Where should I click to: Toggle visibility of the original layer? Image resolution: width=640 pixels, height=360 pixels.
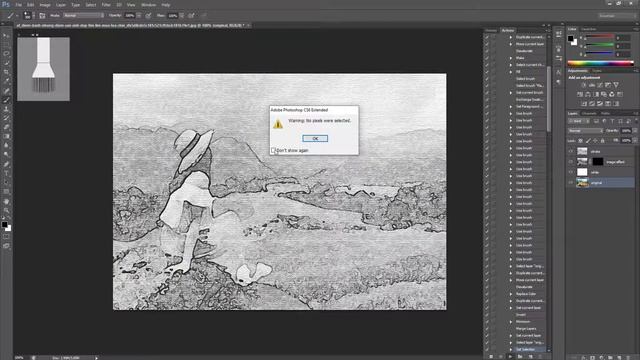click(x=571, y=183)
